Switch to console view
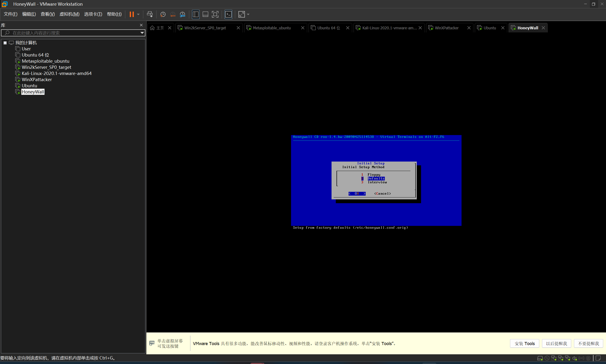This screenshot has height=364, width=606. point(228,14)
